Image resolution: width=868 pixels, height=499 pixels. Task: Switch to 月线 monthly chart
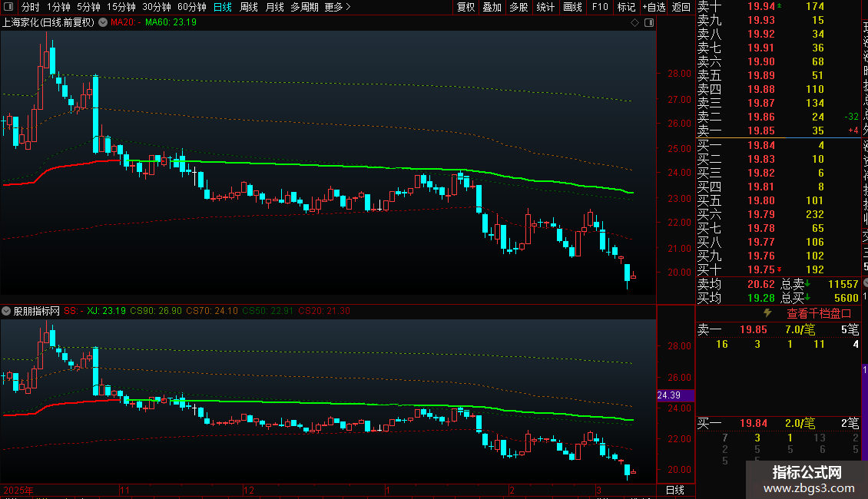click(x=274, y=7)
